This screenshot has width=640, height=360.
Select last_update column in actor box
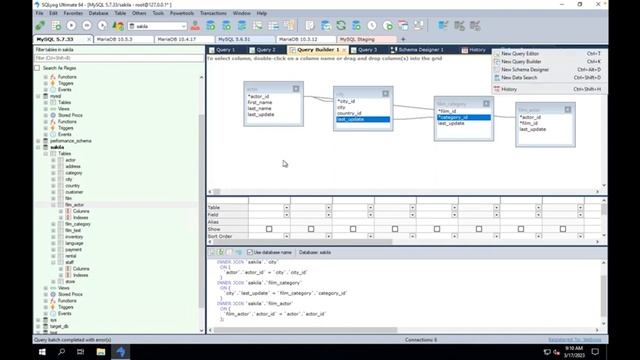(261, 115)
